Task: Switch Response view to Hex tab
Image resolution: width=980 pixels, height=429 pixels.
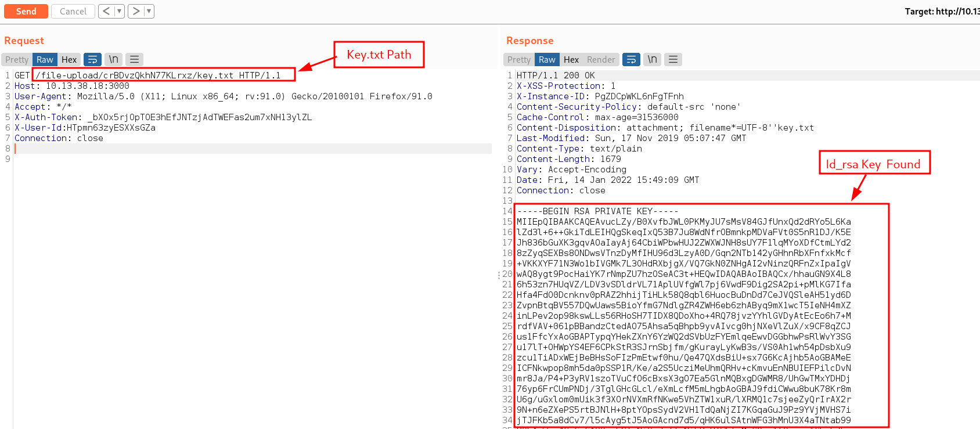Action: [x=571, y=59]
